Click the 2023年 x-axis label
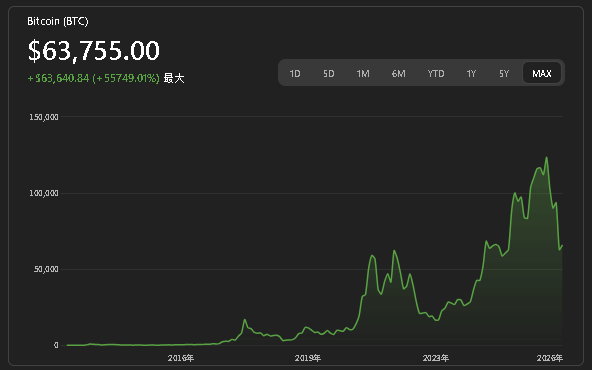Screen dimensions: 592x370 [x=436, y=358]
